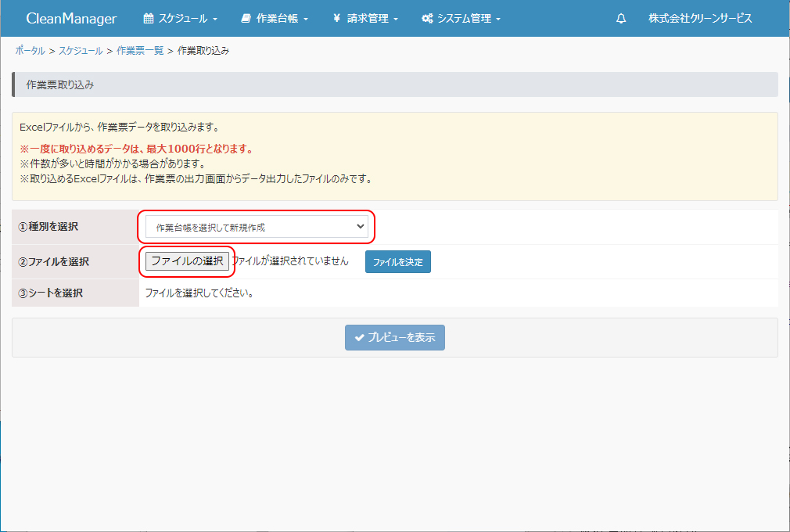Screen dimensions: 790x532
Task: Click the calendar icon beside スケジュール
Action: point(149,19)
